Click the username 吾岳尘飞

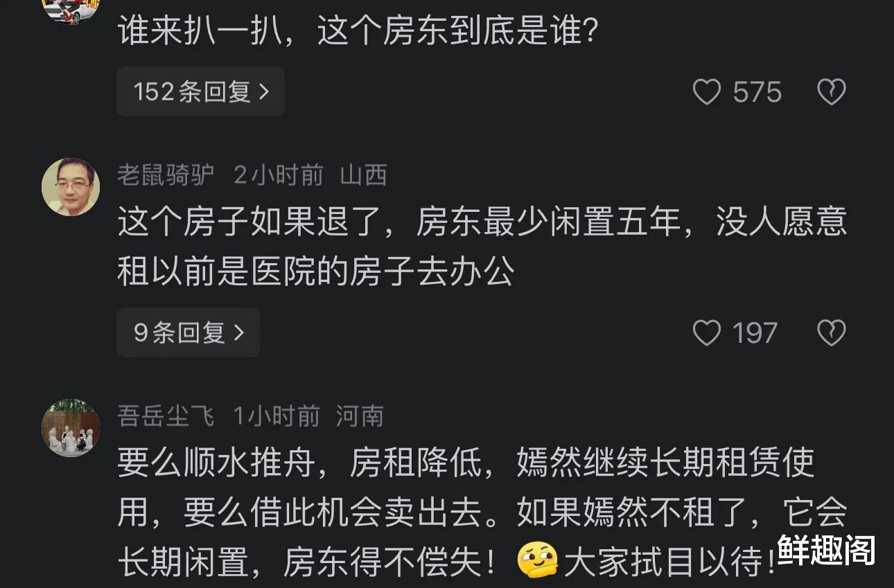tap(166, 417)
